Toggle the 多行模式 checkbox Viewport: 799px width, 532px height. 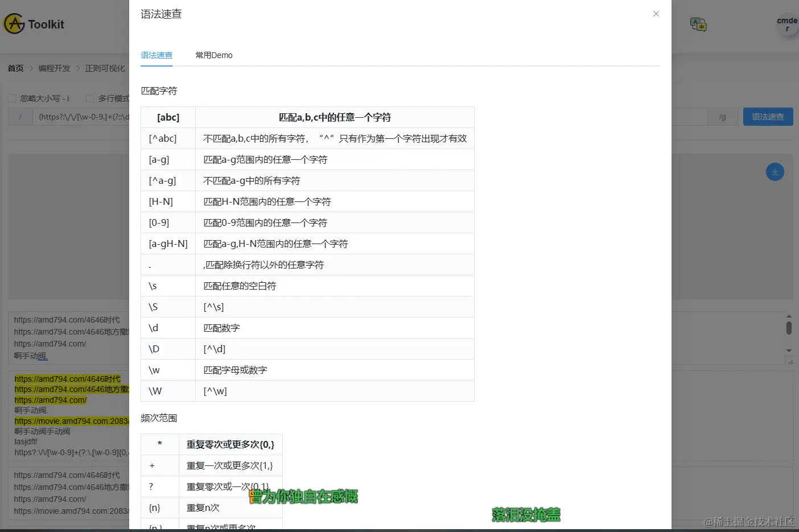pos(89,98)
